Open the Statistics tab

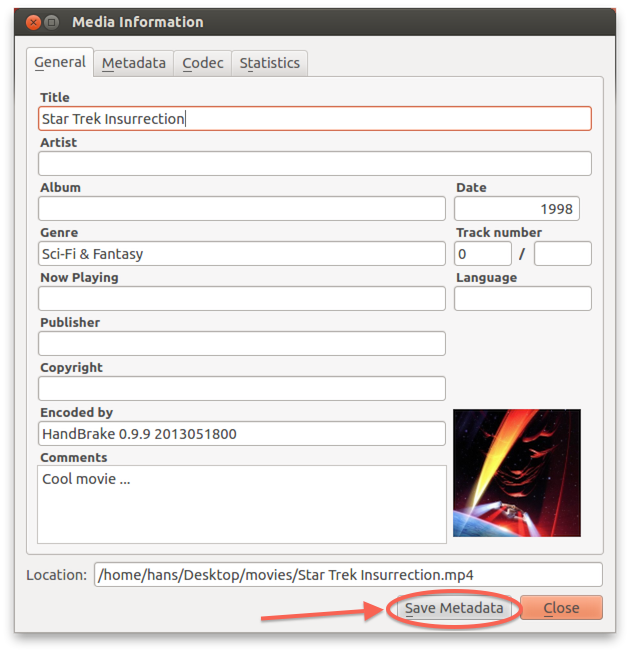[269, 63]
